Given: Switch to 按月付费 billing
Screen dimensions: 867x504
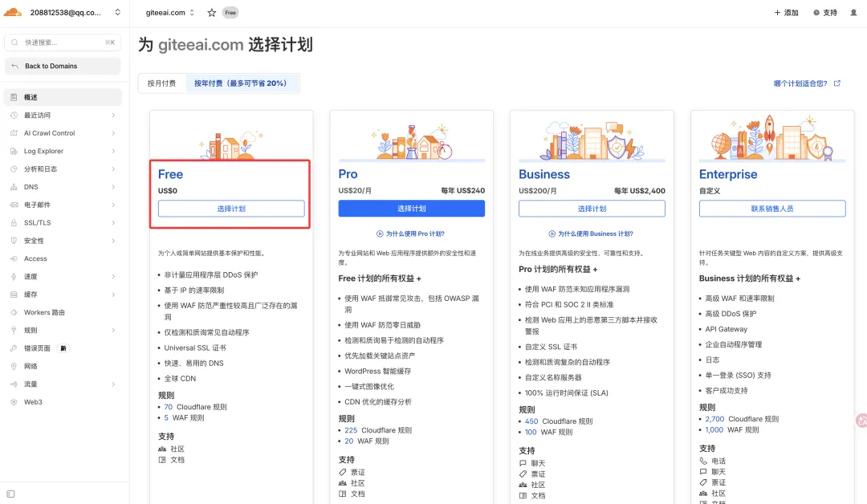Looking at the screenshot, I should [161, 83].
